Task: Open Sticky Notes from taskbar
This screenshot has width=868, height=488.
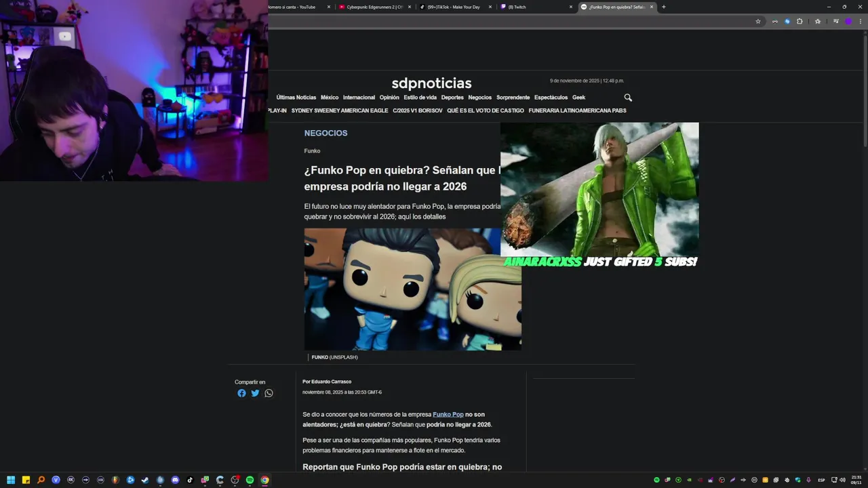Action: (26, 480)
